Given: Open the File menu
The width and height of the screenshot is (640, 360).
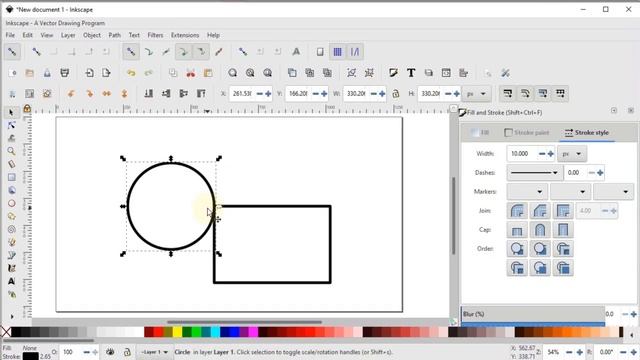Looking at the screenshot, I should click(10, 35).
